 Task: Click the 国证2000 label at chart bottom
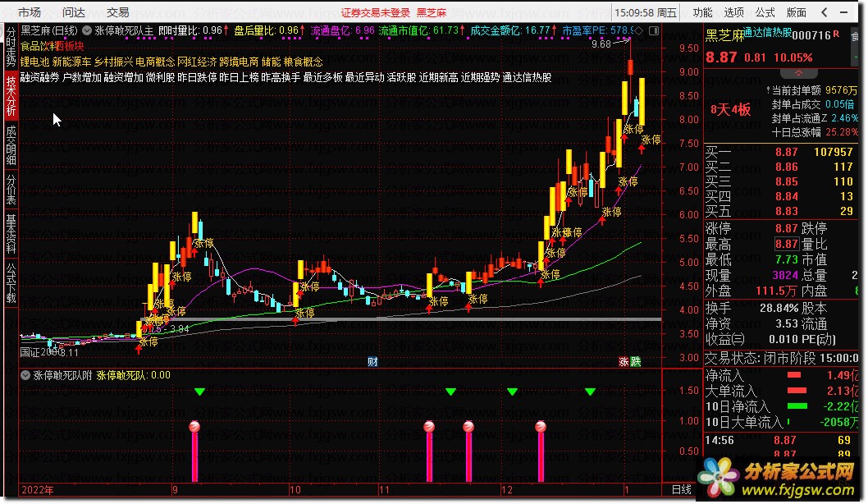click(x=42, y=352)
